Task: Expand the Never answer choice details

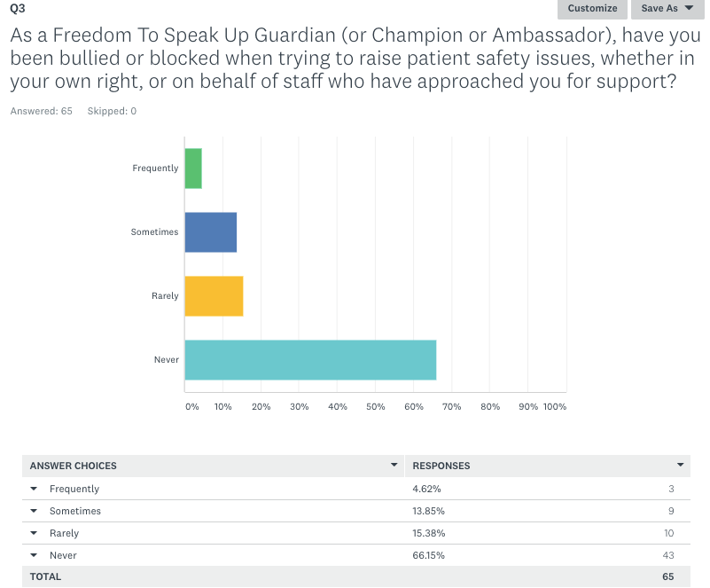Action: (x=34, y=555)
